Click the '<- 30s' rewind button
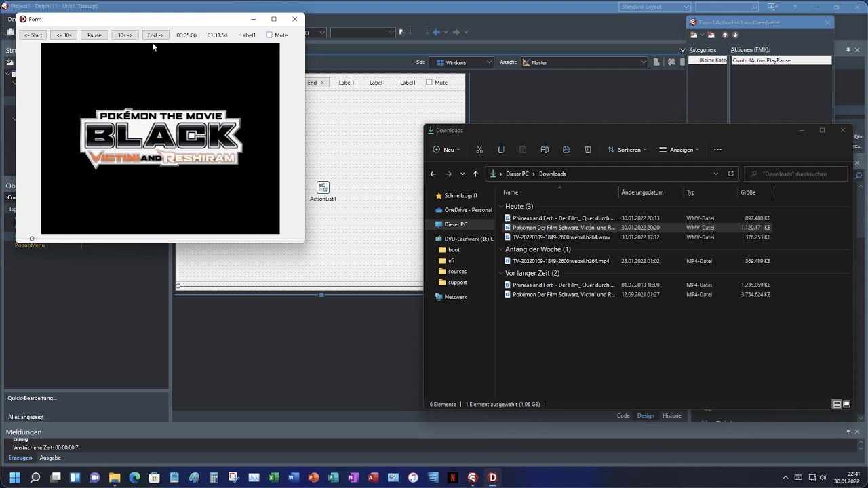This screenshot has width=868, height=488. click(64, 35)
